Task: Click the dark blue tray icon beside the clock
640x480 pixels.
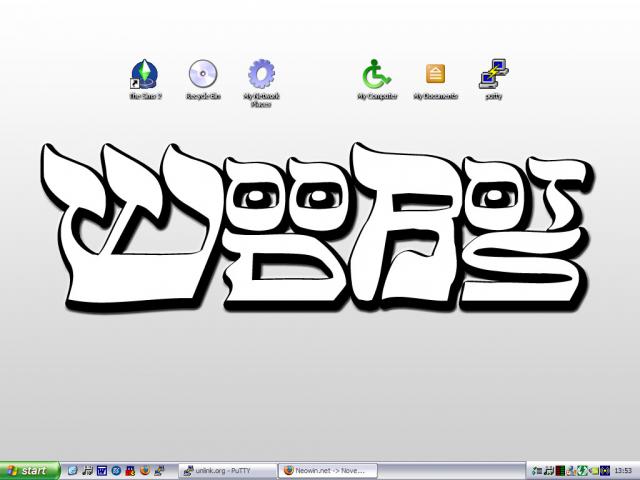Action: point(604,471)
